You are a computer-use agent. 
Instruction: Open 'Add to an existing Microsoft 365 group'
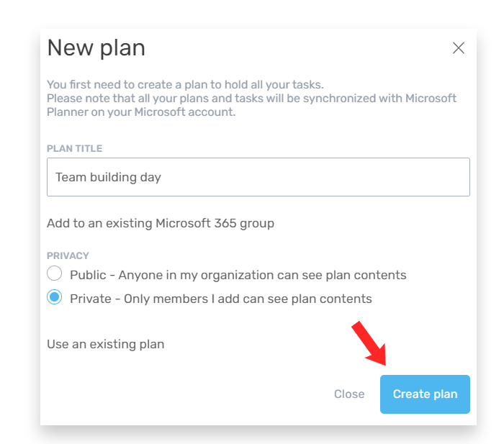click(160, 223)
